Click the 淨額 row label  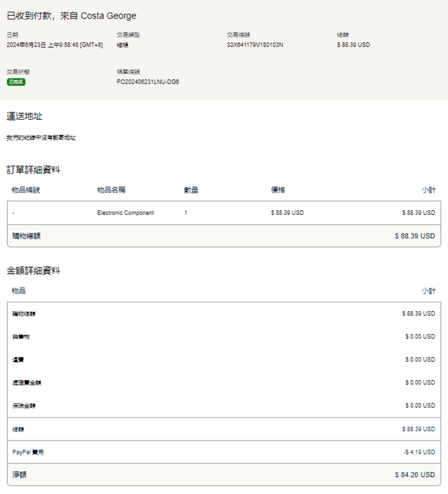tap(19, 475)
